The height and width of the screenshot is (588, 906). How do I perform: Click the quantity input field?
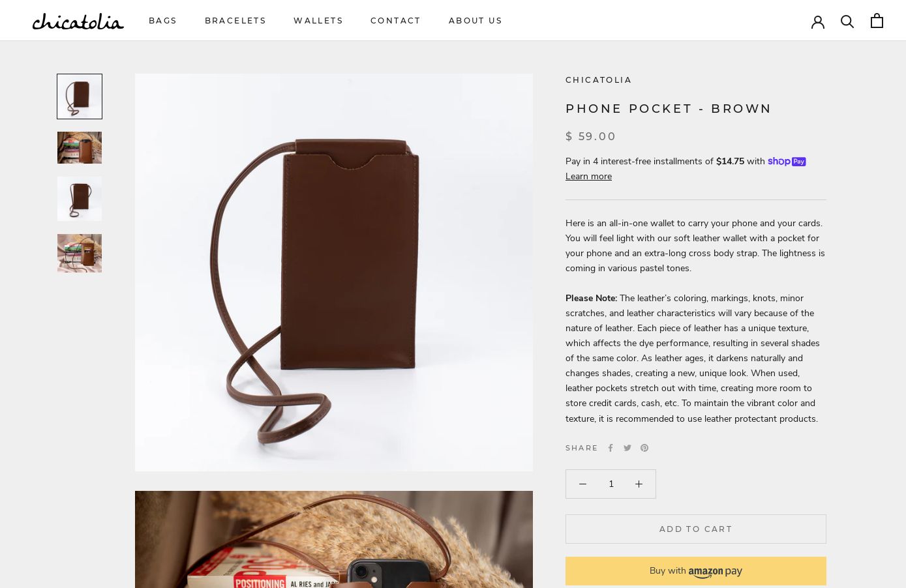point(611,484)
